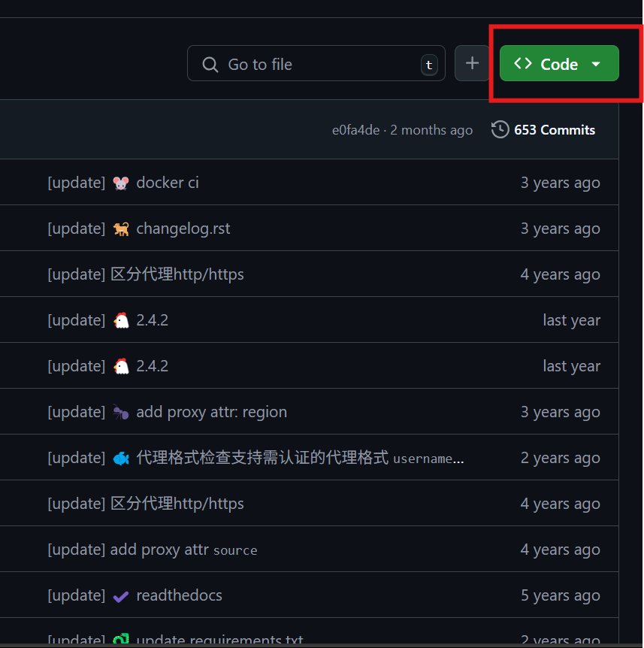Open the 653 Commits history page
Viewport: 644px width, 648px height.
[553, 129]
